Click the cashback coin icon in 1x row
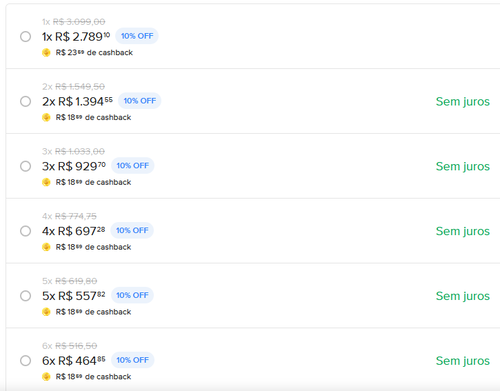Image resolution: width=500 pixels, height=391 pixels. click(x=46, y=53)
